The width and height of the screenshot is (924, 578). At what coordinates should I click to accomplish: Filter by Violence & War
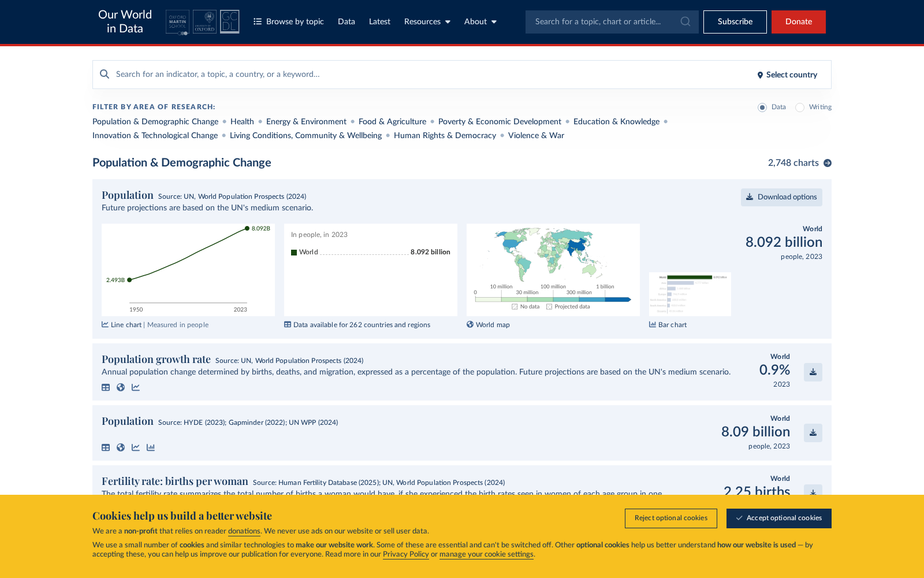536,135
